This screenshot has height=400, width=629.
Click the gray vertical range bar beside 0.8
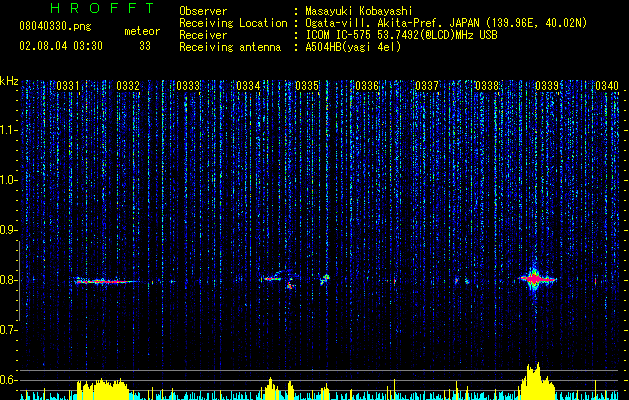click(19, 281)
